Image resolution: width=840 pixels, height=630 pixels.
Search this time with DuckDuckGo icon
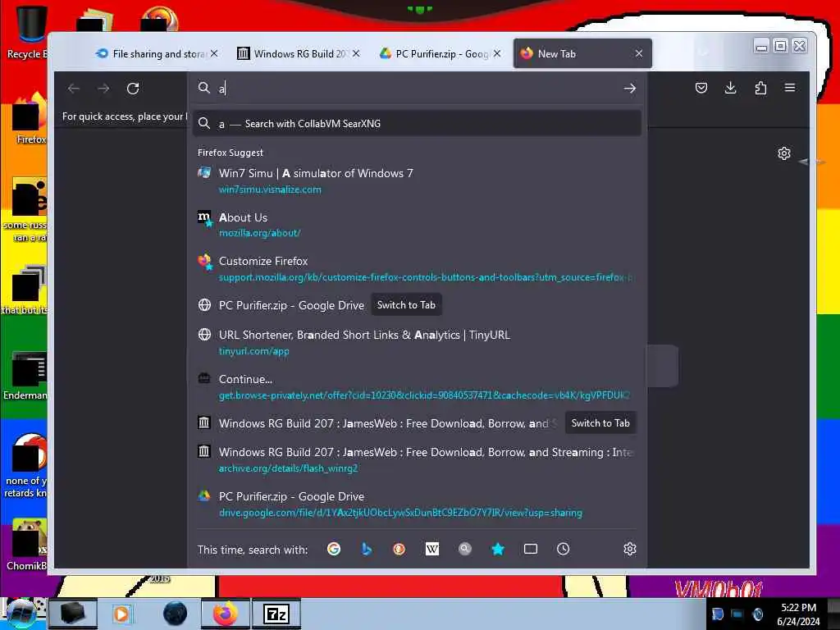tap(399, 549)
